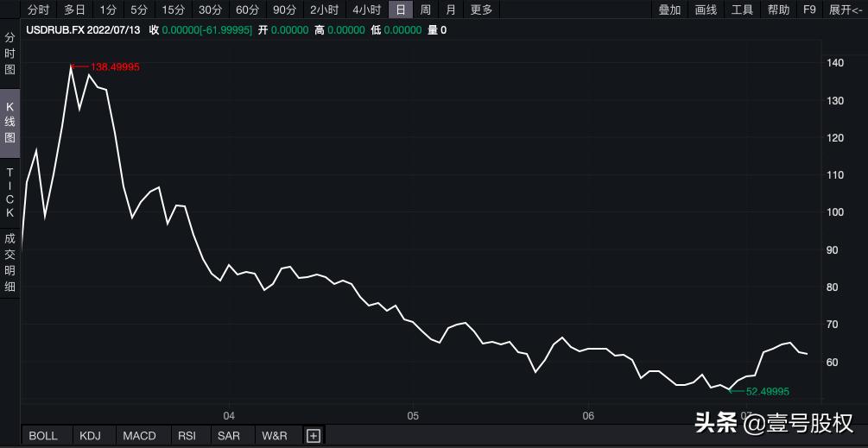This screenshot has height=448, width=868.
Task: Choose the 1分 interval
Action: pos(108,9)
